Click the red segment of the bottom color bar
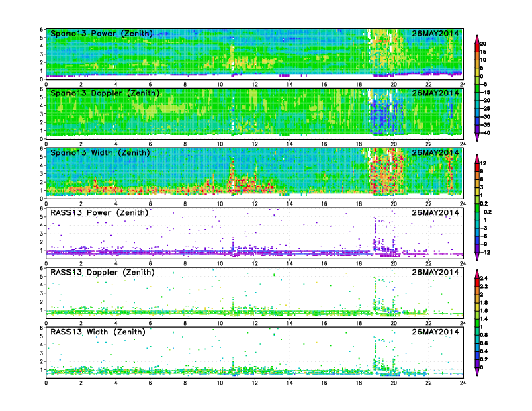The height and width of the screenshot is (411, 532). tap(477, 283)
